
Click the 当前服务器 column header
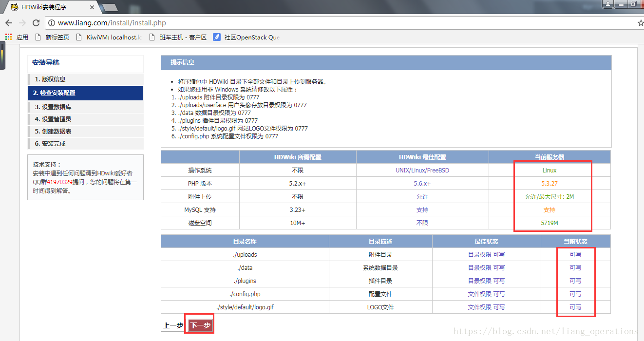(549, 157)
